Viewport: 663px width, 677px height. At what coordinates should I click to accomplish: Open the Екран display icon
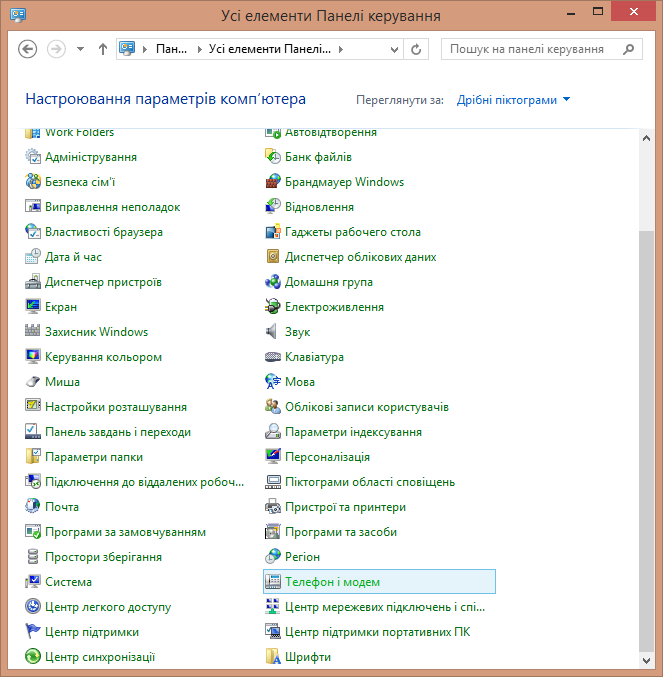[x=33, y=307]
